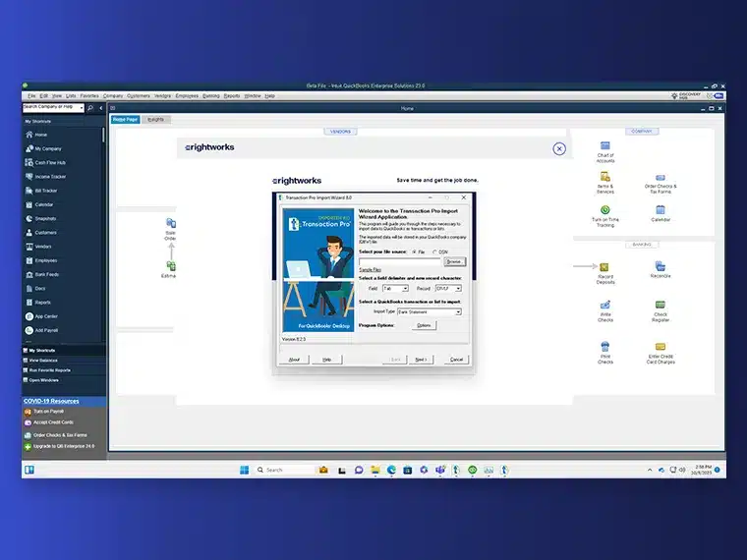Click the Search Company or Help field
The width and height of the screenshot is (747, 560).
pyautogui.click(x=51, y=108)
